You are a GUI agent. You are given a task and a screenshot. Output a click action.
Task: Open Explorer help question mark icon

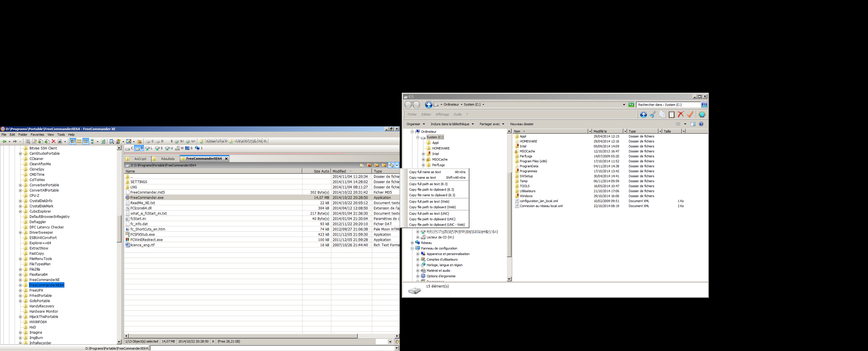(x=701, y=124)
